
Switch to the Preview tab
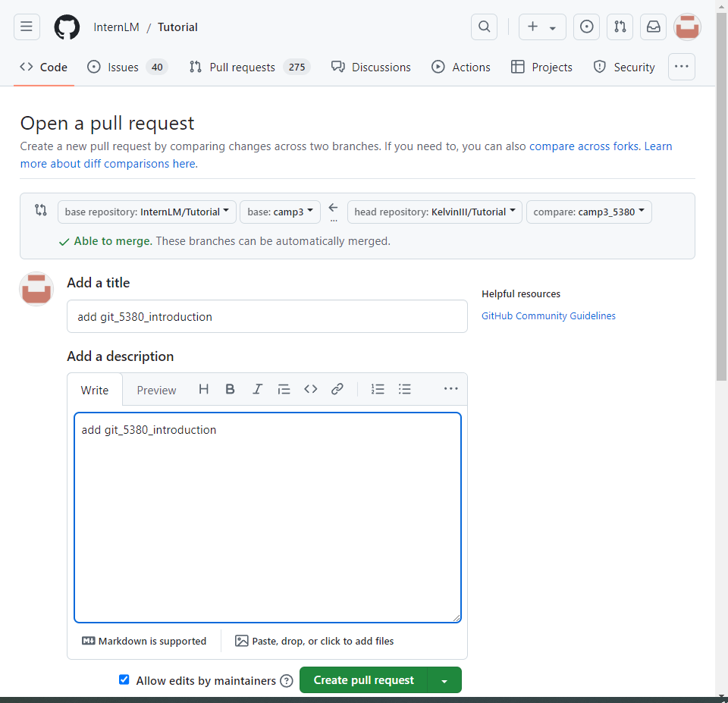(156, 390)
